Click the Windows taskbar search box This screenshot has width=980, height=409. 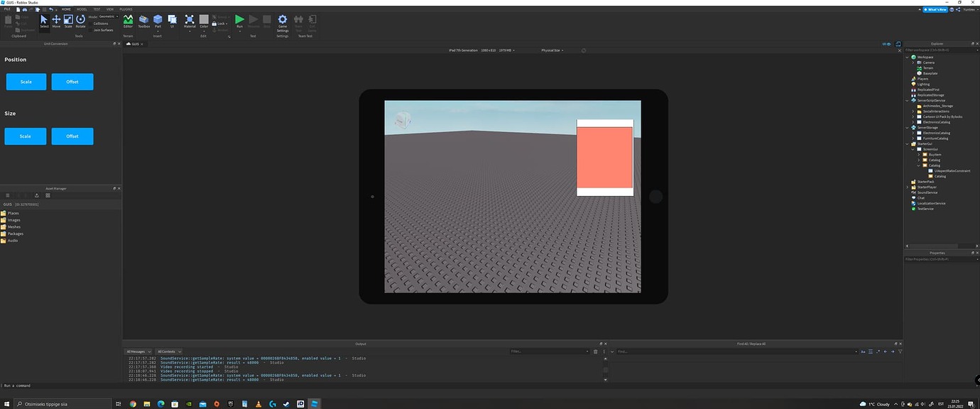coord(62,404)
